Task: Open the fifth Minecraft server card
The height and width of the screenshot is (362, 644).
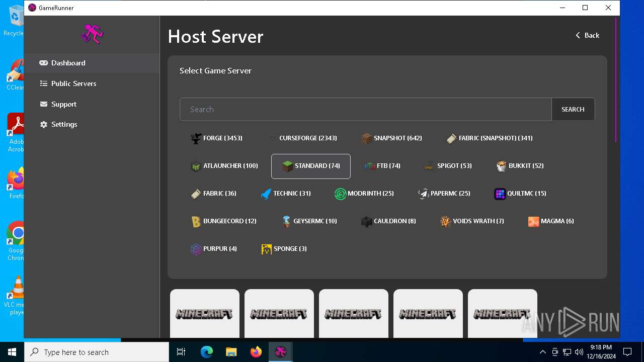Action: pyautogui.click(x=503, y=313)
